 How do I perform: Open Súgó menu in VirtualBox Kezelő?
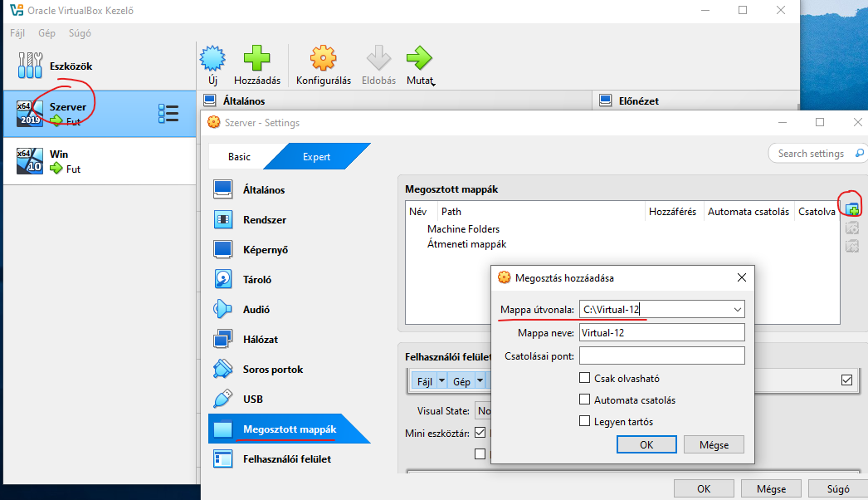[80, 33]
